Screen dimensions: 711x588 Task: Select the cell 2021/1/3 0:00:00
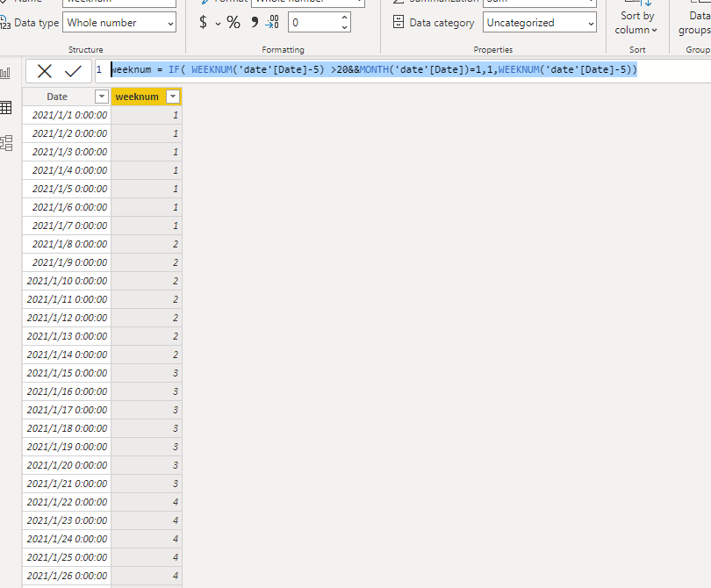click(x=67, y=152)
